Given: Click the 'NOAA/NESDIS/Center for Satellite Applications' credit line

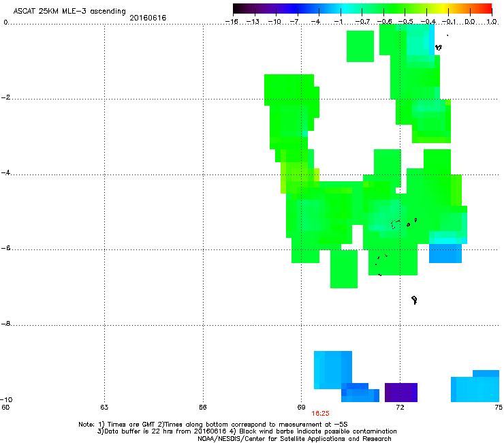Looking at the screenshot, I should click(x=294, y=439).
